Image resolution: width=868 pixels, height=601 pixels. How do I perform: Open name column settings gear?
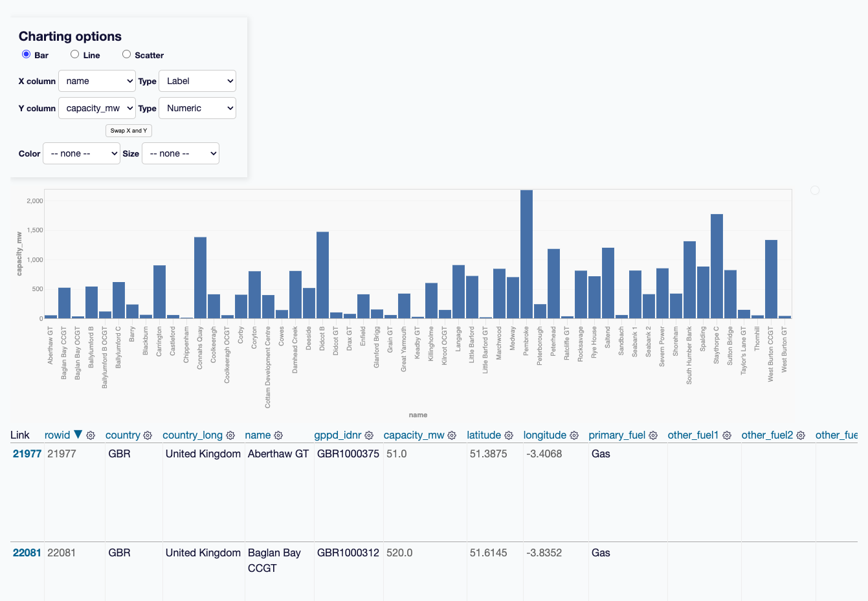click(278, 435)
